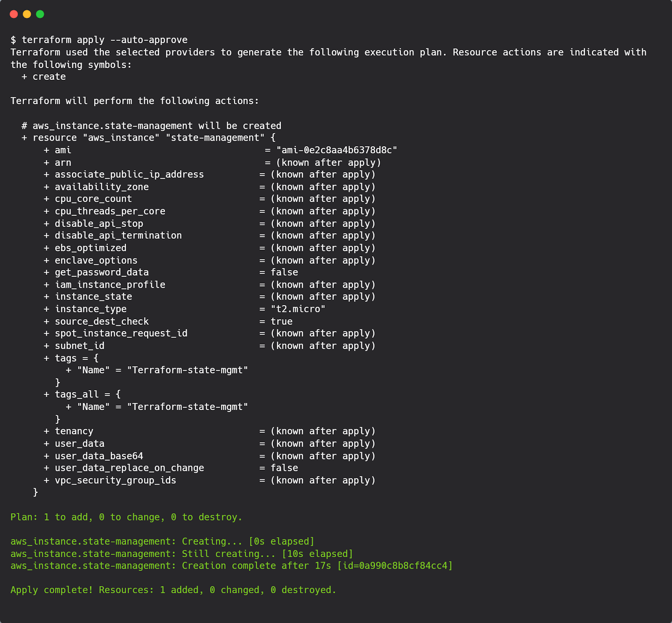
Task: Click the "t2.micro" instance type value
Action: click(298, 309)
